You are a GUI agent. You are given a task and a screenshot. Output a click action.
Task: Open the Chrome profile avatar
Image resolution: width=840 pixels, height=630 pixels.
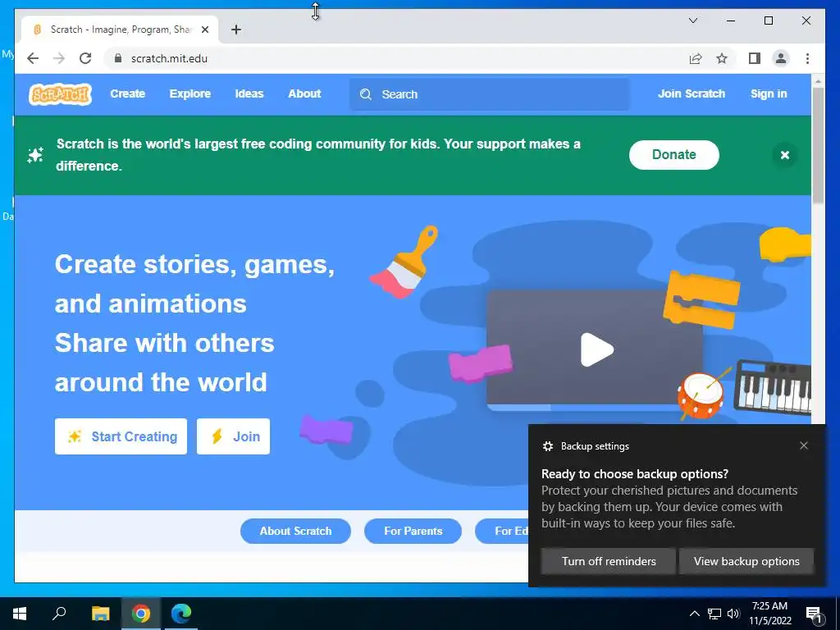[x=781, y=58]
